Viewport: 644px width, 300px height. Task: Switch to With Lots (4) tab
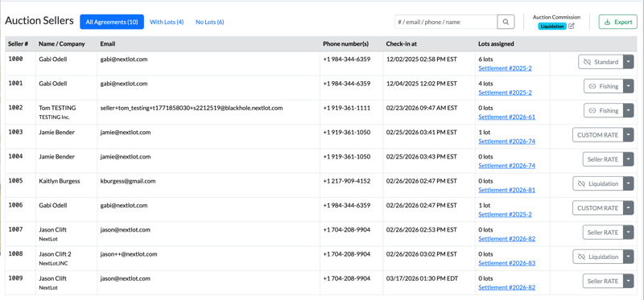click(167, 22)
